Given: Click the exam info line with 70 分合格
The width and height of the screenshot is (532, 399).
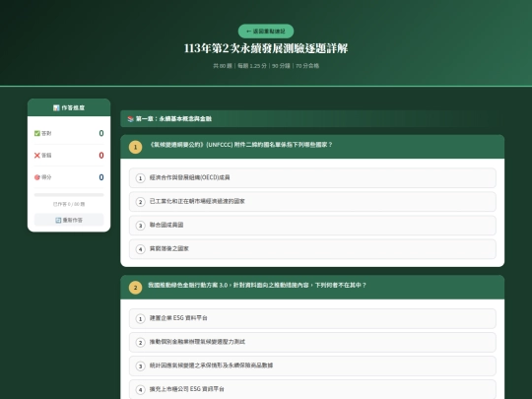Looking at the screenshot, I should tap(266, 66).
